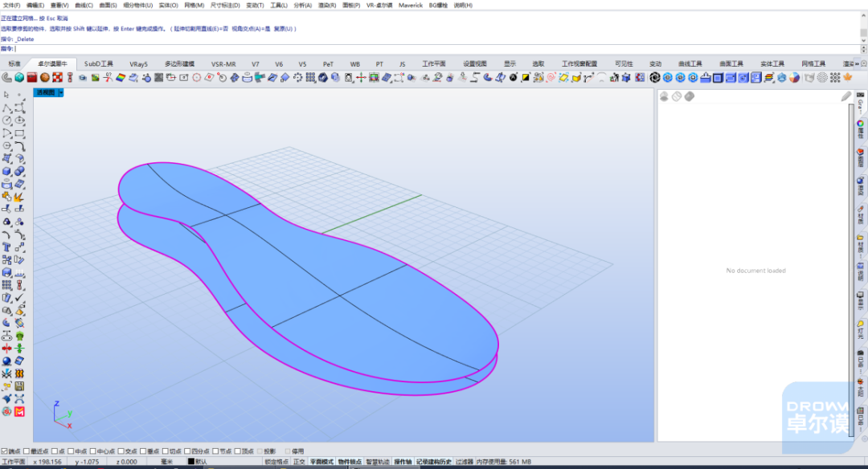Toggle 锁定格点 in the status bar
868x469 pixels.
point(276,461)
